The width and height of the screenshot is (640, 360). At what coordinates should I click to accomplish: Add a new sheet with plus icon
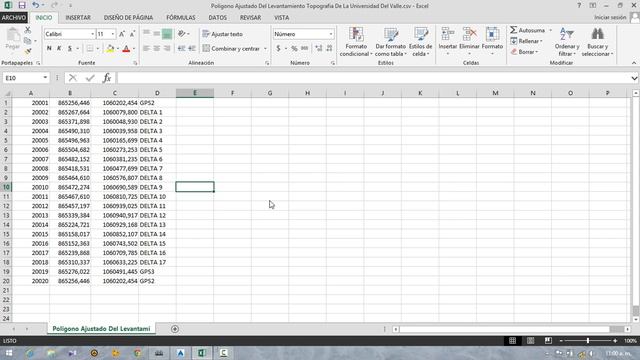[x=175, y=329]
